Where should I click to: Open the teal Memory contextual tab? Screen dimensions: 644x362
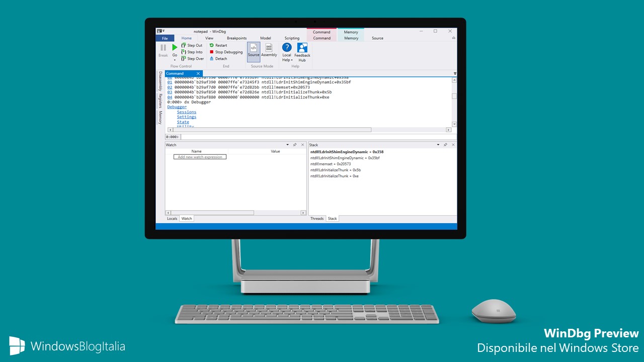[351, 38]
